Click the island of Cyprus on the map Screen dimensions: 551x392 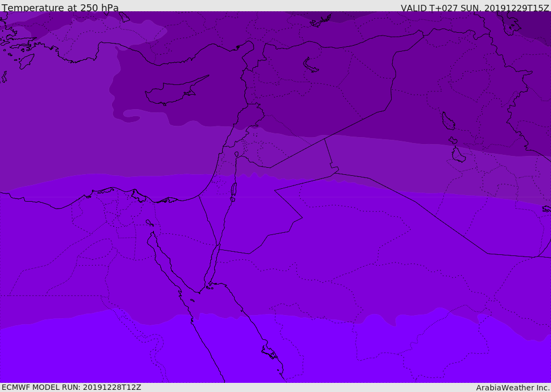[x=176, y=91]
